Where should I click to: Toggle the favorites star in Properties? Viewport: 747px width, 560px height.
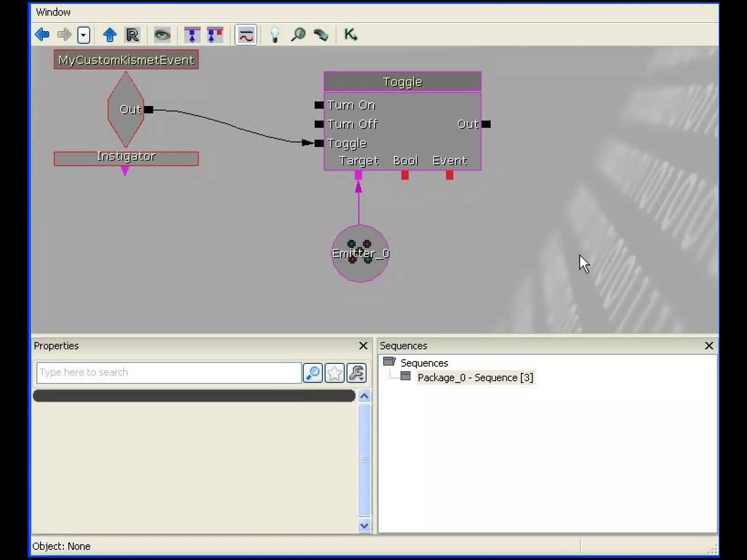334,373
